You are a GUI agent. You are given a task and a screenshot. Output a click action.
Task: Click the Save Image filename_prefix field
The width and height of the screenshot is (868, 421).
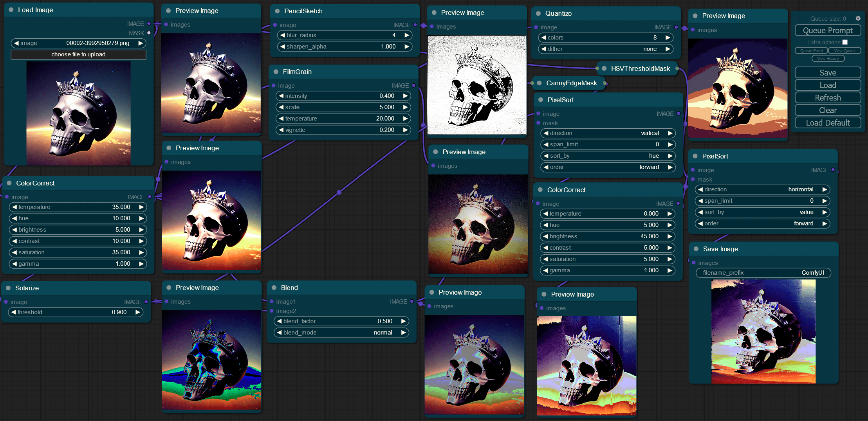[x=763, y=273]
